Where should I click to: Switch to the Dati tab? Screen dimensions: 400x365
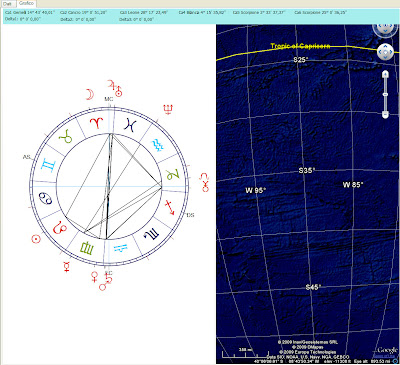pyautogui.click(x=7, y=4)
